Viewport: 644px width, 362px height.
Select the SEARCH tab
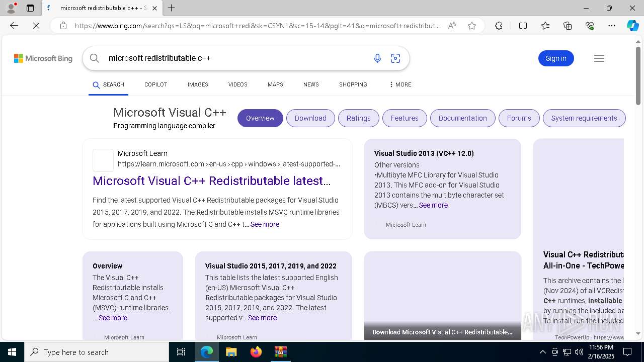pyautogui.click(x=108, y=84)
